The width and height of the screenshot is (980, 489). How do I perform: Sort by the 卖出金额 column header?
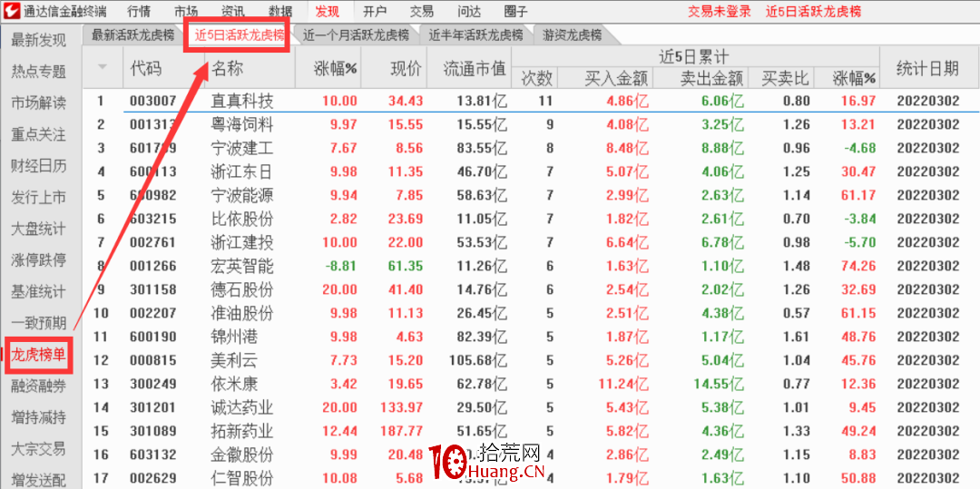pos(710,78)
